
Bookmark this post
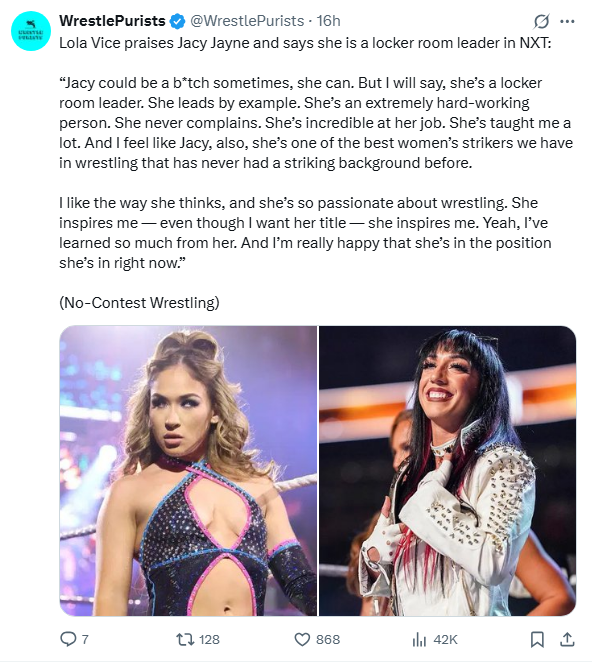[x=537, y=639]
